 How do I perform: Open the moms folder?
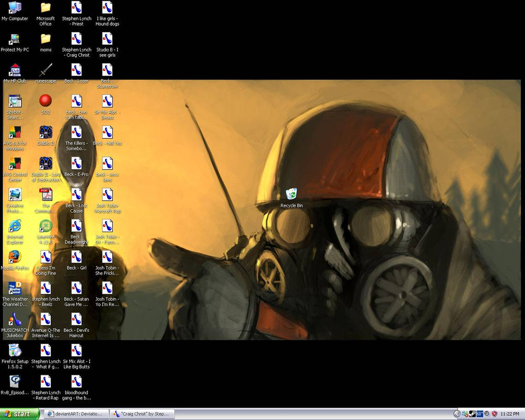46,39
